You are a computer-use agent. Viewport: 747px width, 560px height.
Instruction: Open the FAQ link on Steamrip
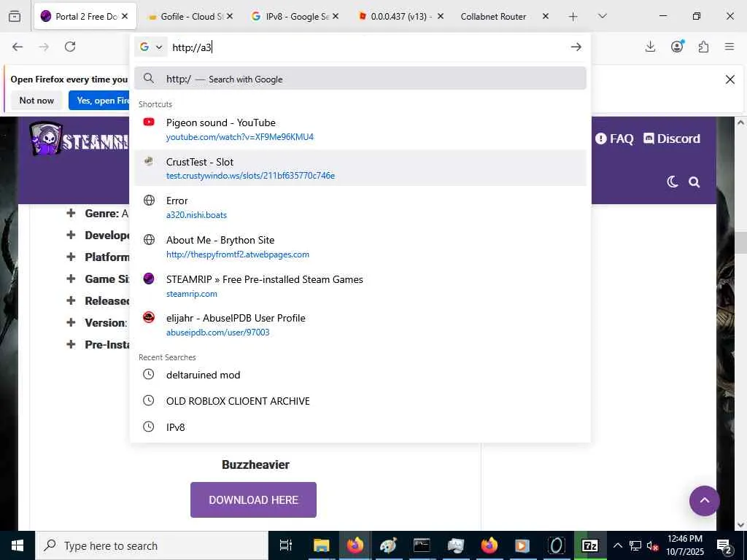(614, 139)
